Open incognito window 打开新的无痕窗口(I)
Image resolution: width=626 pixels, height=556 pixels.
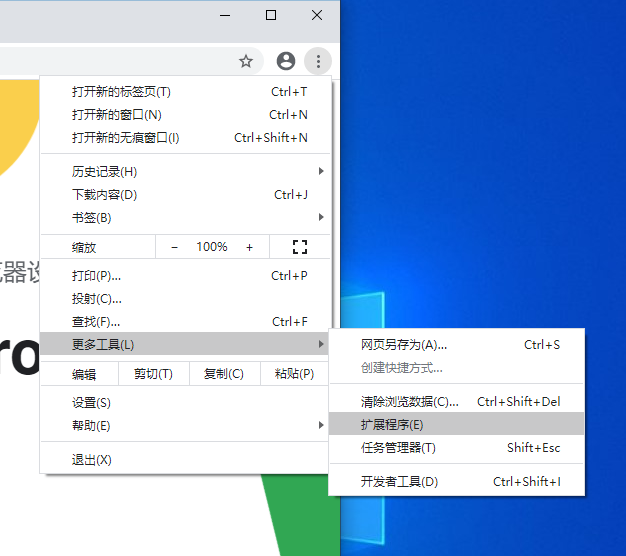pyautogui.click(x=186, y=138)
